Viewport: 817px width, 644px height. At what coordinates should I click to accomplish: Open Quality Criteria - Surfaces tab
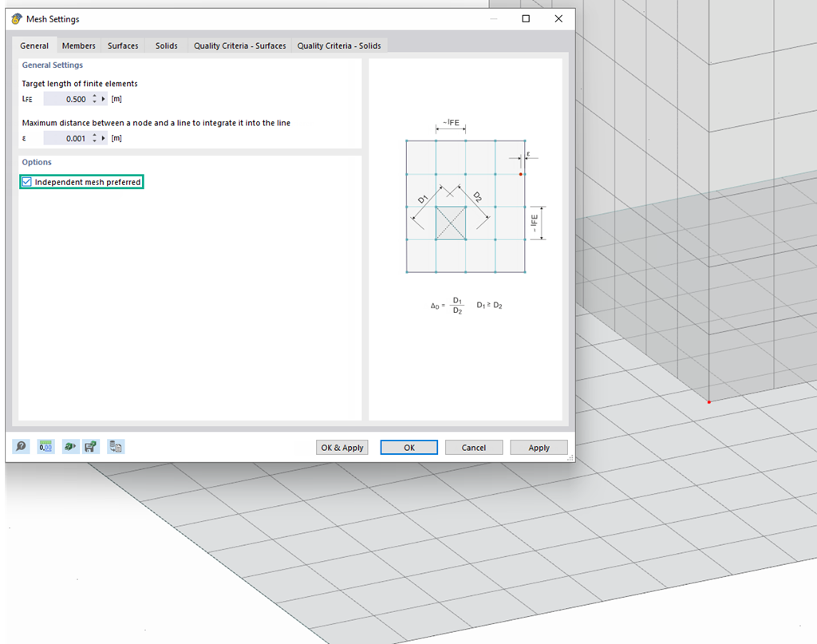(x=239, y=45)
